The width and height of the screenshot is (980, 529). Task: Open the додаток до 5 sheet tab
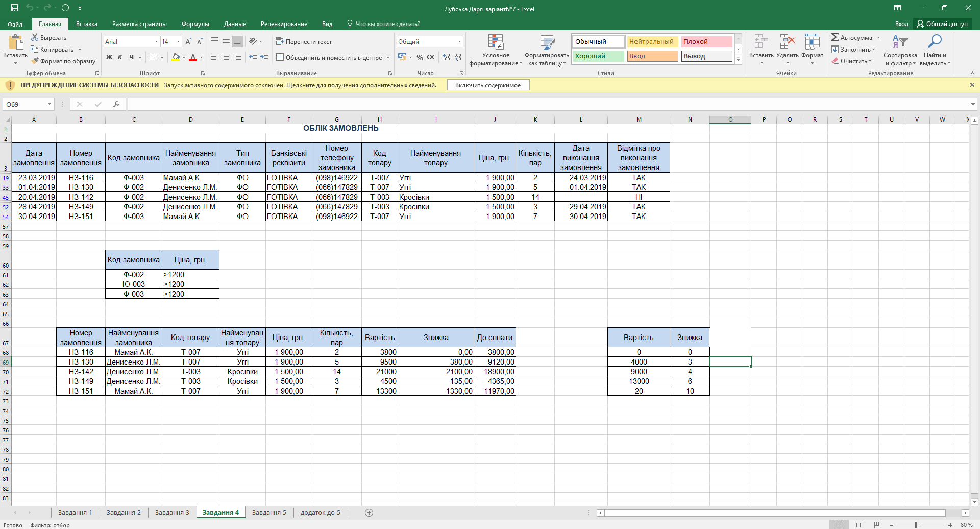321,513
